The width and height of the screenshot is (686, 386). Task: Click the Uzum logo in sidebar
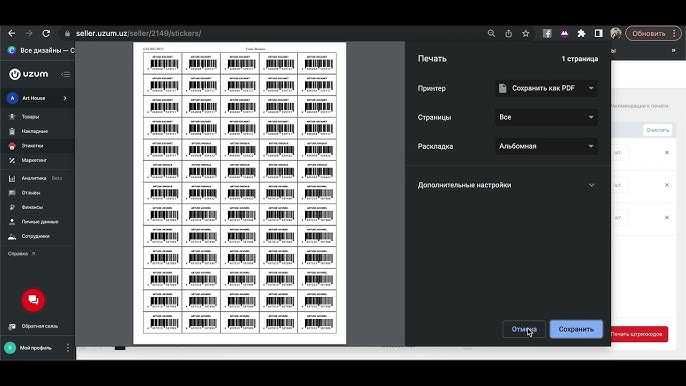28,74
